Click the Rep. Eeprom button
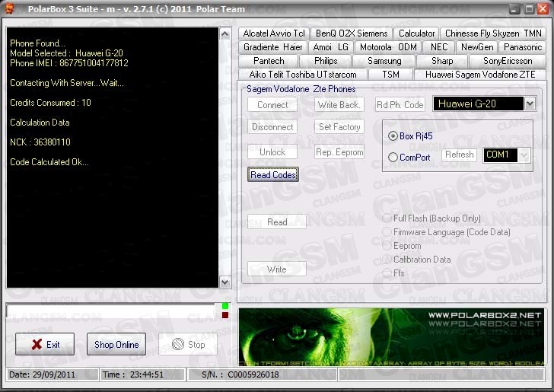This screenshot has height=392, width=554. tap(339, 152)
